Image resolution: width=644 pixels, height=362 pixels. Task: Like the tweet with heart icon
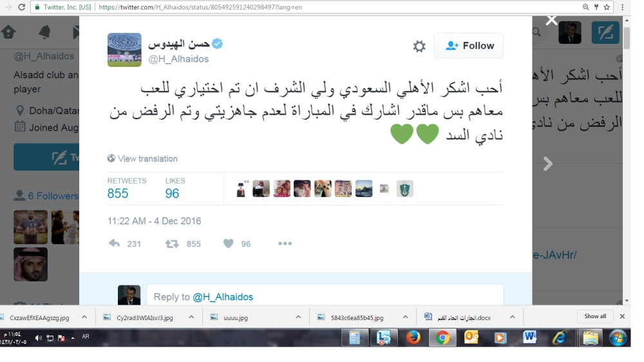click(229, 243)
